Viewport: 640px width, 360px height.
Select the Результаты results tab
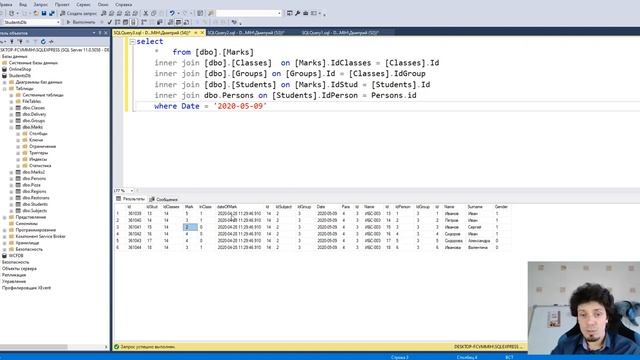click(131, 199)
